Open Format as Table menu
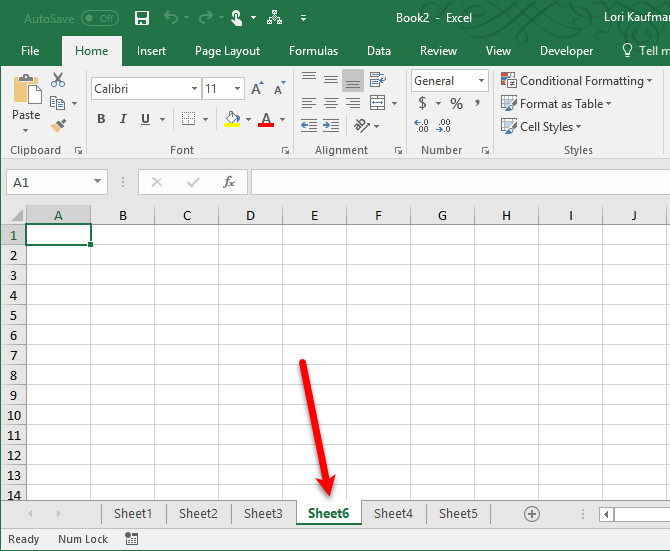 pos(556,103)
